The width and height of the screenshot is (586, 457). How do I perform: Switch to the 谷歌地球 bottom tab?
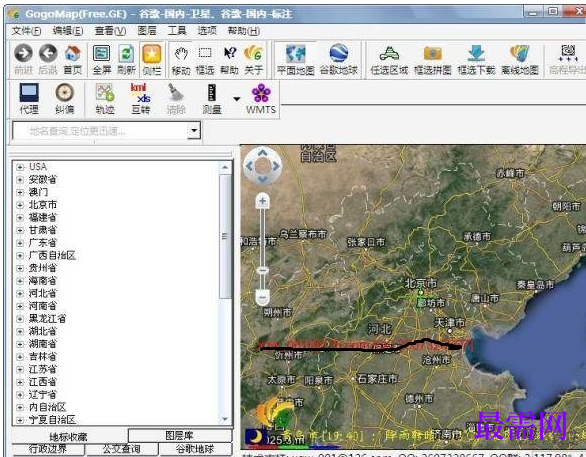pos(195,449)
